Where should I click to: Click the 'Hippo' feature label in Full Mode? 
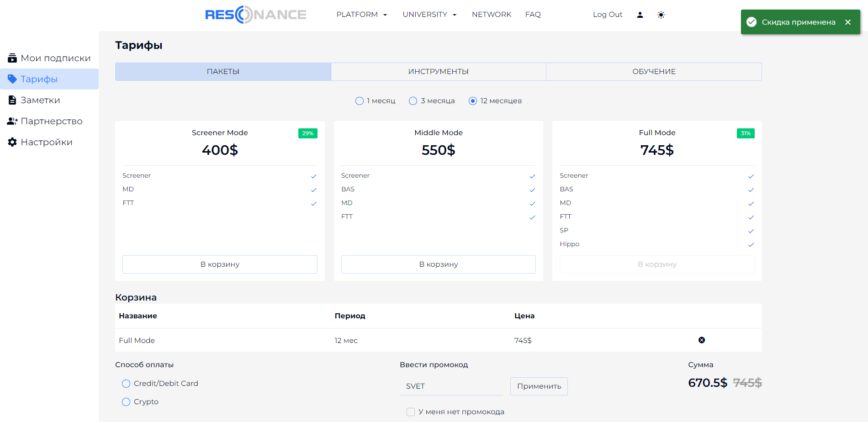pyautogui.click(x=570, y=244)
